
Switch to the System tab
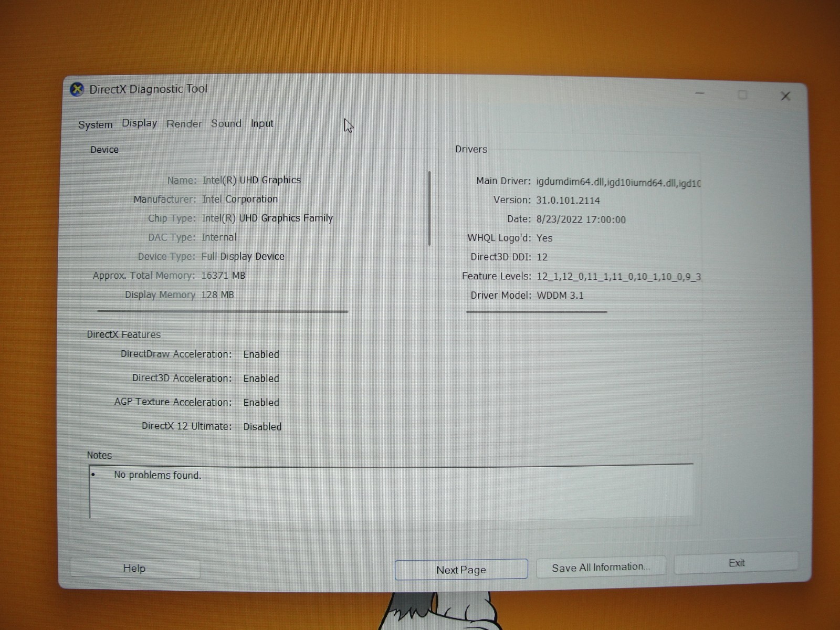click(x=95, y=125)
